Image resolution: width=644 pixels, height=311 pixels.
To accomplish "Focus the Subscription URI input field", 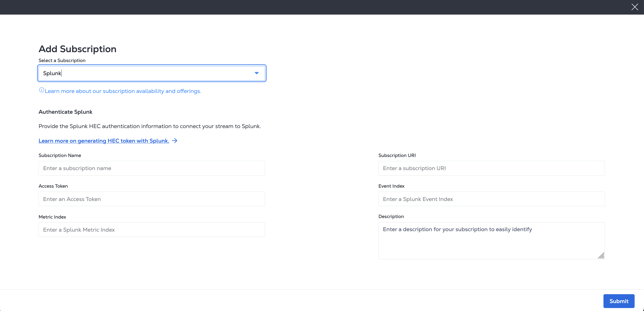I will tap(491, 168).
